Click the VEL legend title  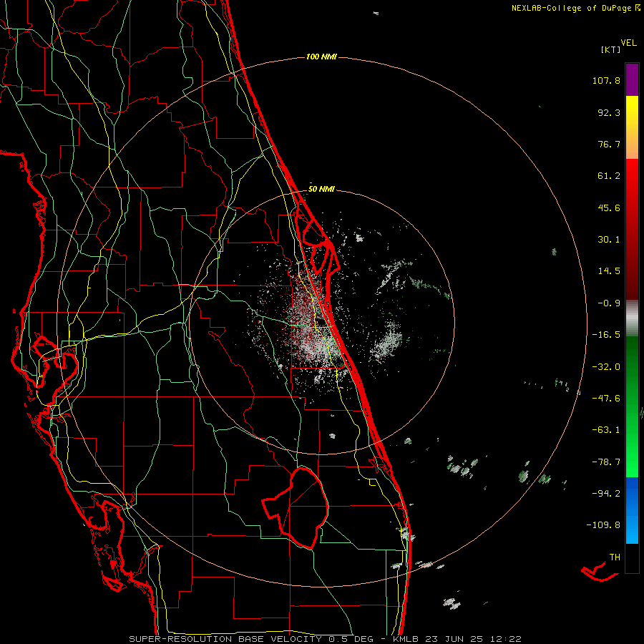coord(628,43)
